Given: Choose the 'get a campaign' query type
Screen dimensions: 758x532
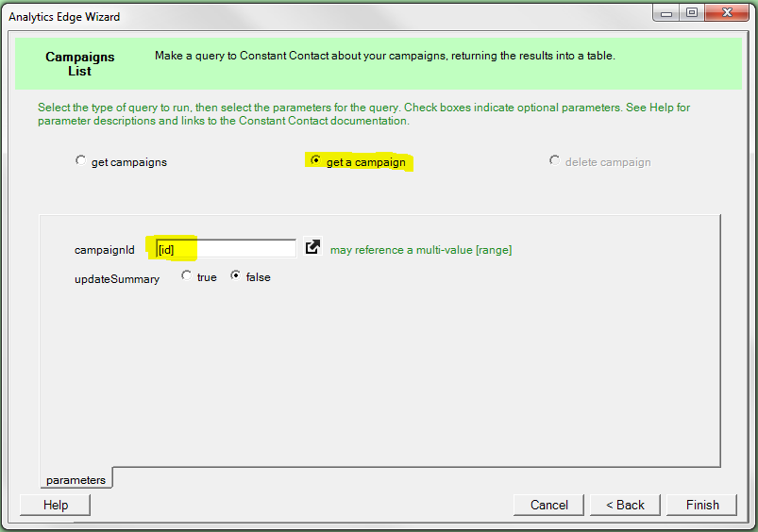Looking at the screenshot, I should point(315,161).
